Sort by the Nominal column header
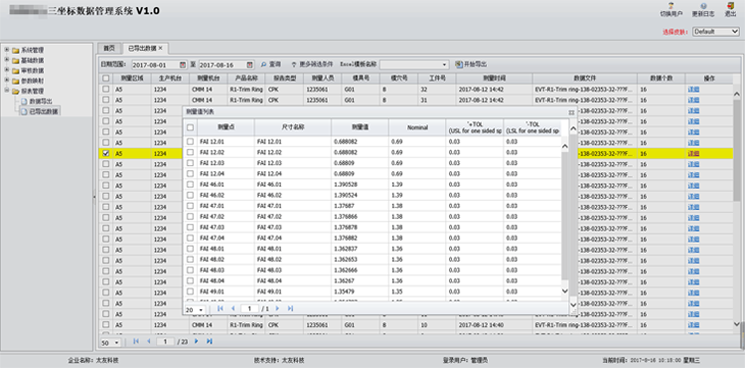The width and height of the screenshot is (745, 368). pyautogui.click(x=417, y=127)
